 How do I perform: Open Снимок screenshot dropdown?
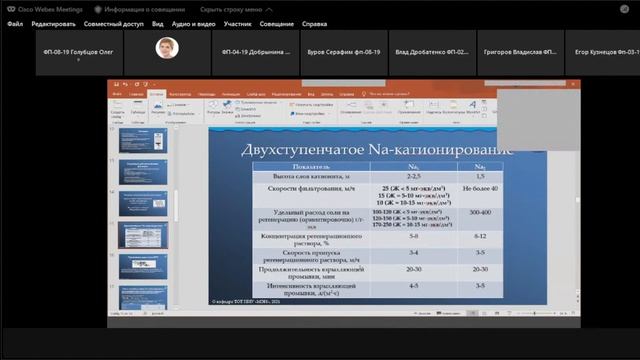178,105
